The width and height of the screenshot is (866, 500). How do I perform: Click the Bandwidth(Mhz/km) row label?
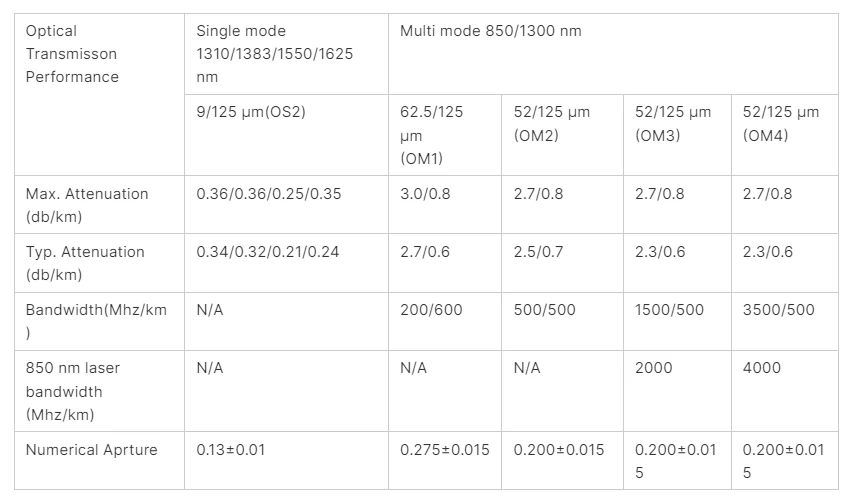coord(99,321)
